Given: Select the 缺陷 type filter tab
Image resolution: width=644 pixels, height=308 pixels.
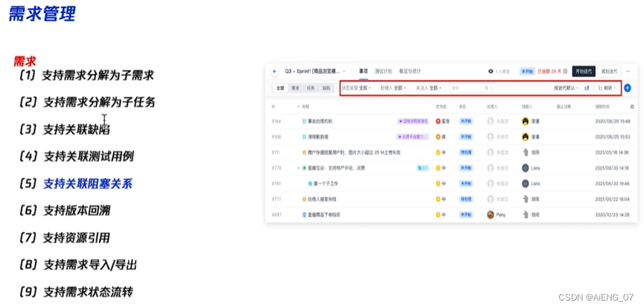Looking at the screenshot, I should pos(326,88).
